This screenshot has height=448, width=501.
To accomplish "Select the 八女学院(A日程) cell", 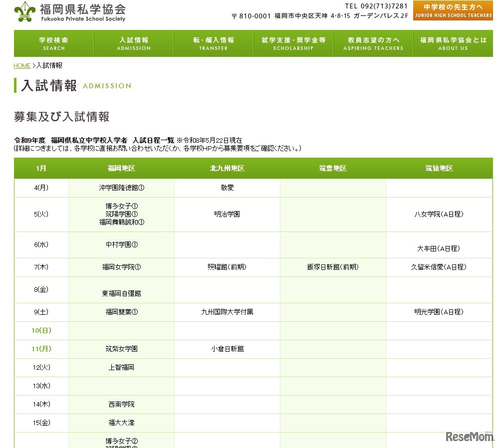I will point(439,215).
